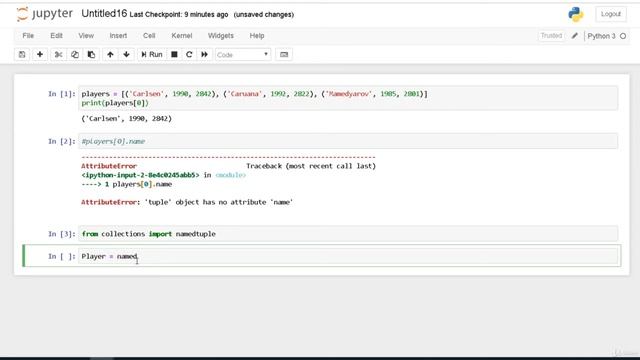
Task: Click the players list code in cell 1
Action: 254,94
